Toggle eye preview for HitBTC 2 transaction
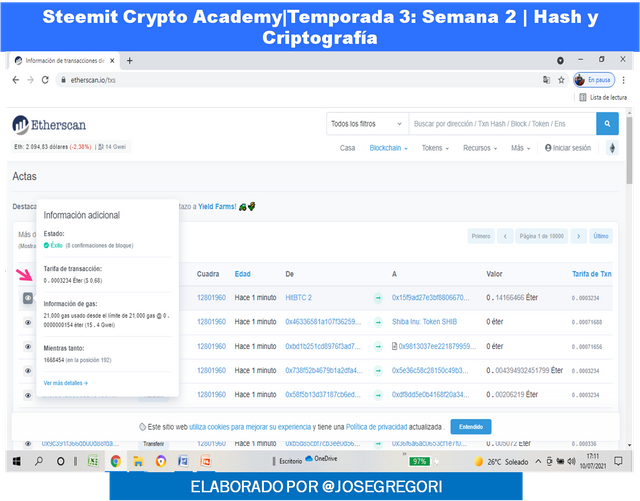The width and height of the screenshot is (640, 501). tap(28, 298)
